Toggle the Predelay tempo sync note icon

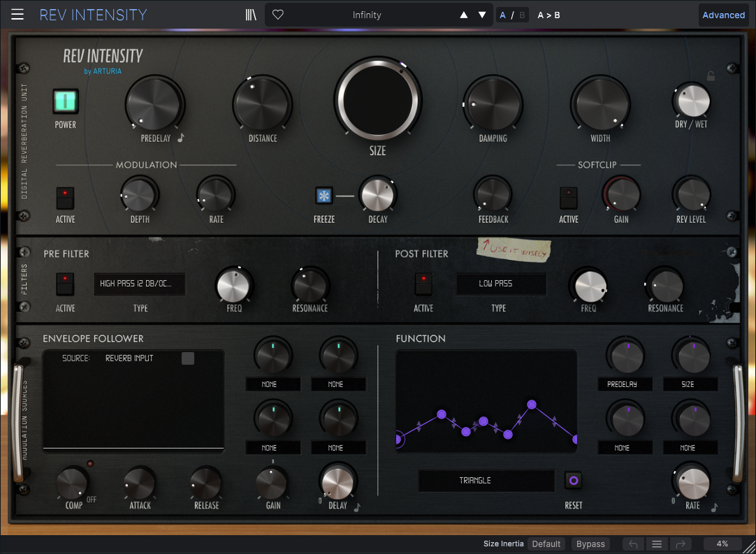(x=180, y=138)
